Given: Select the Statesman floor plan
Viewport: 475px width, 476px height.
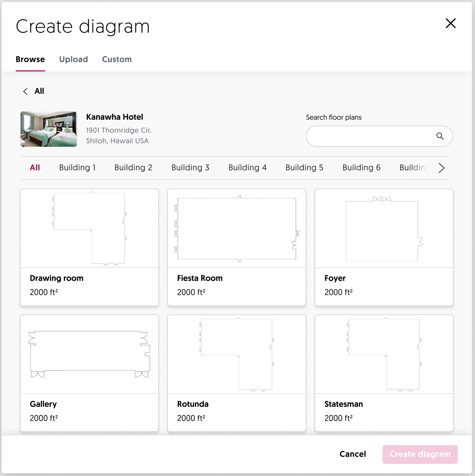Looking at the screenshot, I should 384,373.
